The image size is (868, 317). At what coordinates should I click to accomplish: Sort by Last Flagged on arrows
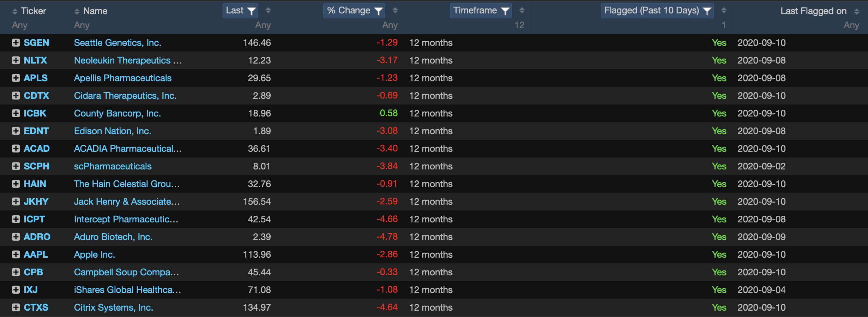coord(857,11)
